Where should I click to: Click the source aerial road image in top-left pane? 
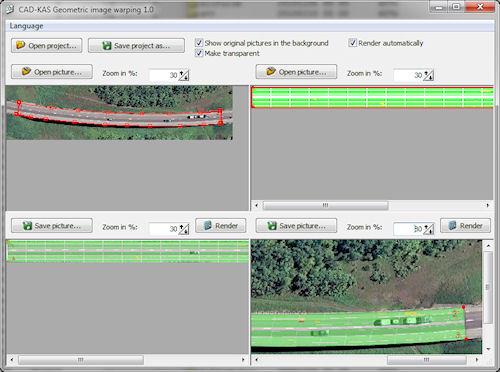119,113
